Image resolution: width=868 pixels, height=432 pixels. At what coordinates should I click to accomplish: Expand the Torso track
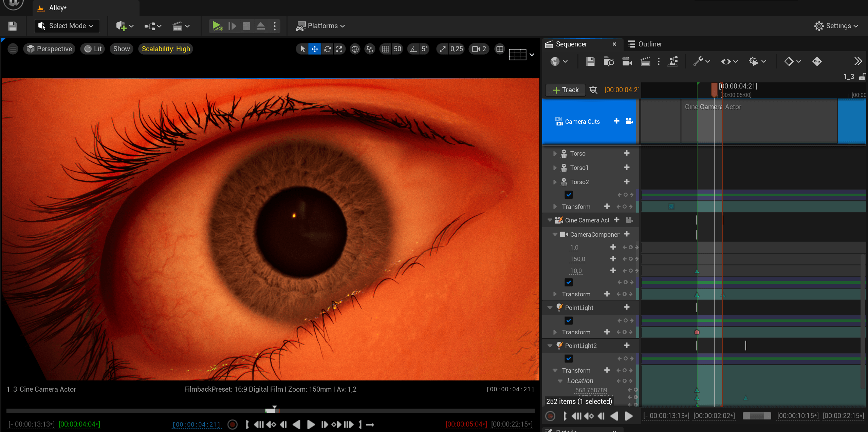[x=555, y=154]
